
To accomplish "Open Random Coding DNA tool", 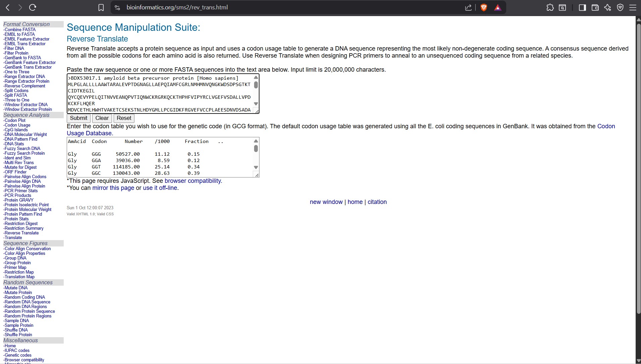I will [x=25, y=297].
